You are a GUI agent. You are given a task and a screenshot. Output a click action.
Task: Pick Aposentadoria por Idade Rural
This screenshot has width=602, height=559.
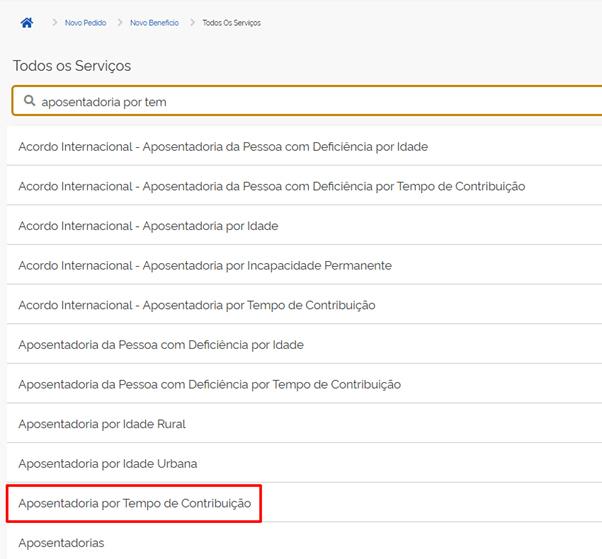(x=304, y=423)
